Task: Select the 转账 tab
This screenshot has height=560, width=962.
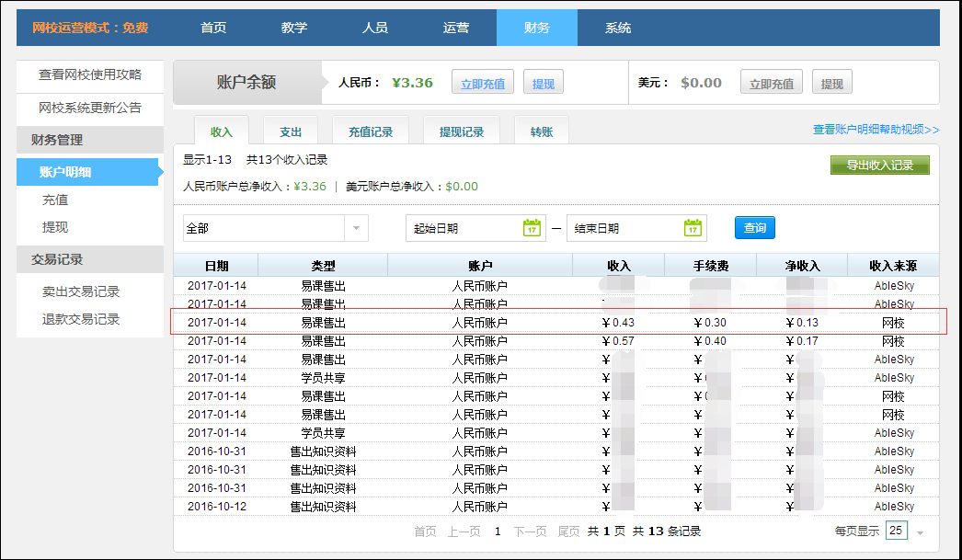Action: click(542, 131)
